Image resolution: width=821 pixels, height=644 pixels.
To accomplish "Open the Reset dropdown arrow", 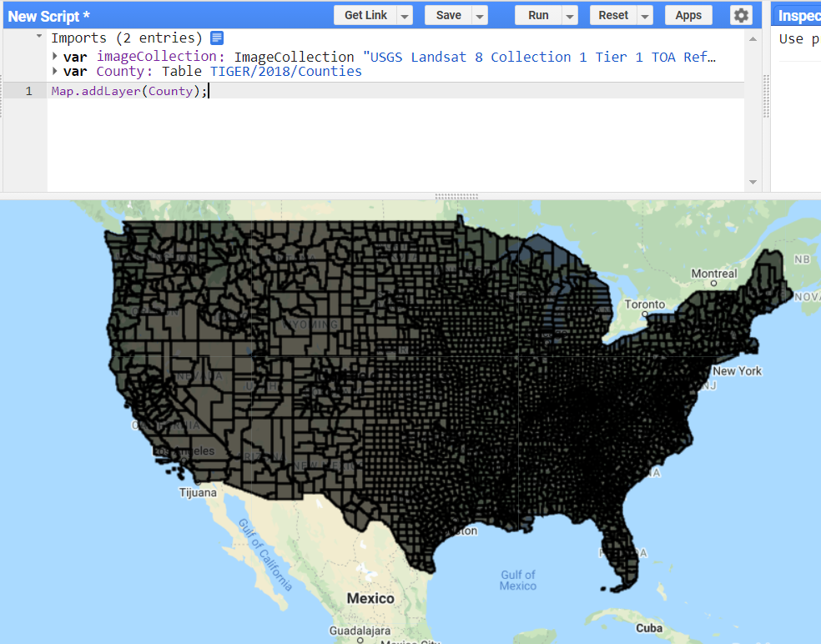I will tap(645, 16).
